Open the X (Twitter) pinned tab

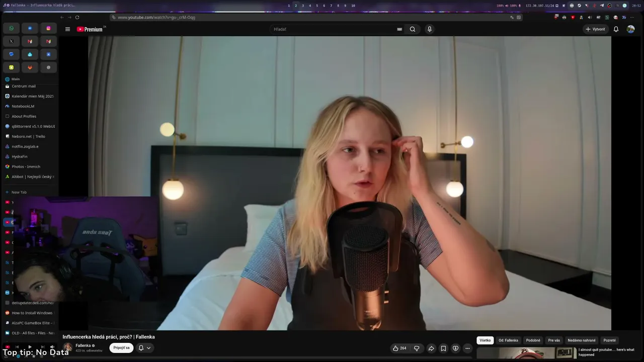11,41
